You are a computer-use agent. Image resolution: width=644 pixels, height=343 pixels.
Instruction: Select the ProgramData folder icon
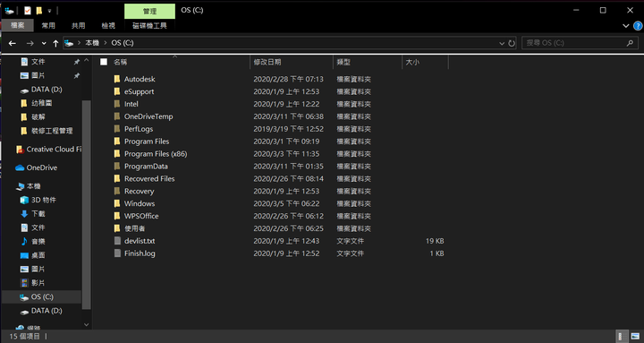point(117,167)
